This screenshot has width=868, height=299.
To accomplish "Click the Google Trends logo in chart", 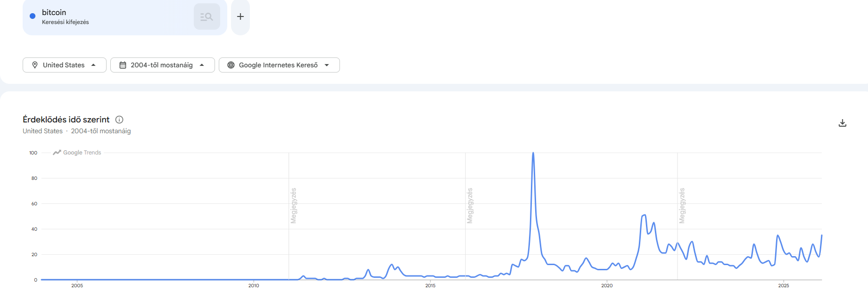I will (77, 153).
